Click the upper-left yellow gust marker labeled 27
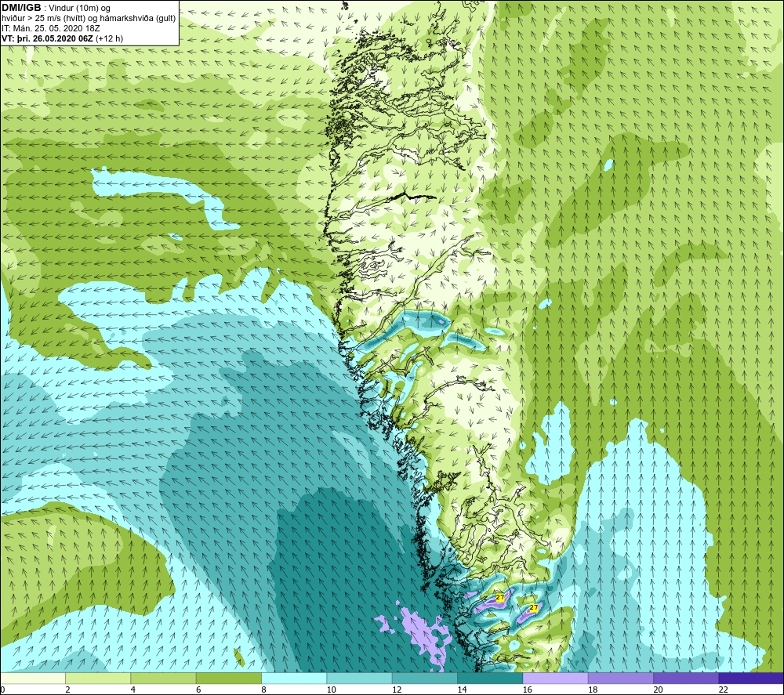 pos(500,597)
